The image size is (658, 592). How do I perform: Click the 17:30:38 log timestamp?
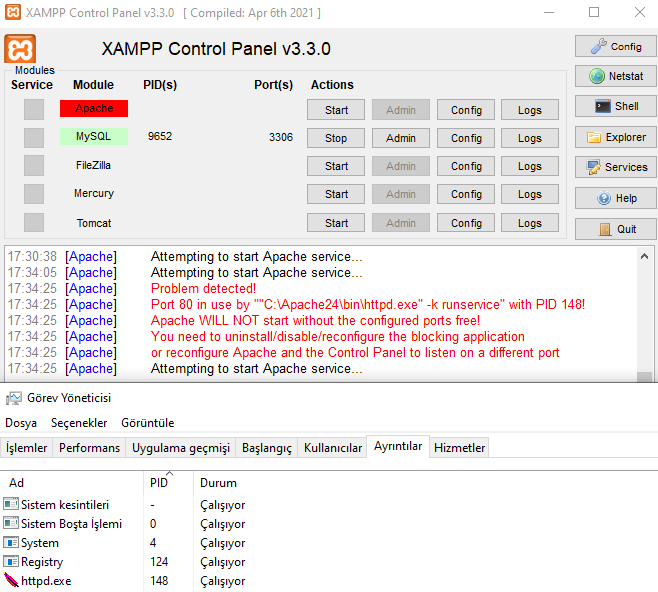coord(32,256)
